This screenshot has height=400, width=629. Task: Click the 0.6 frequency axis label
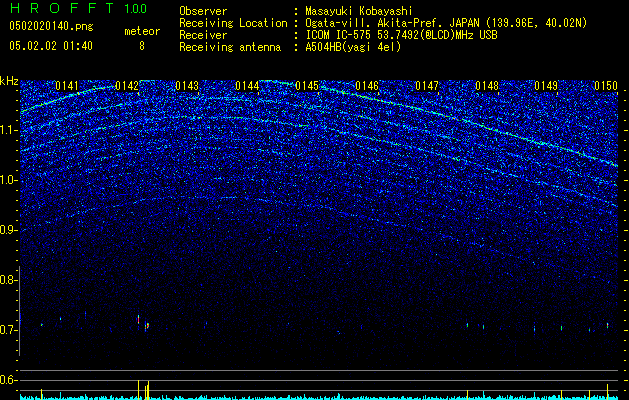pos(9,380)
